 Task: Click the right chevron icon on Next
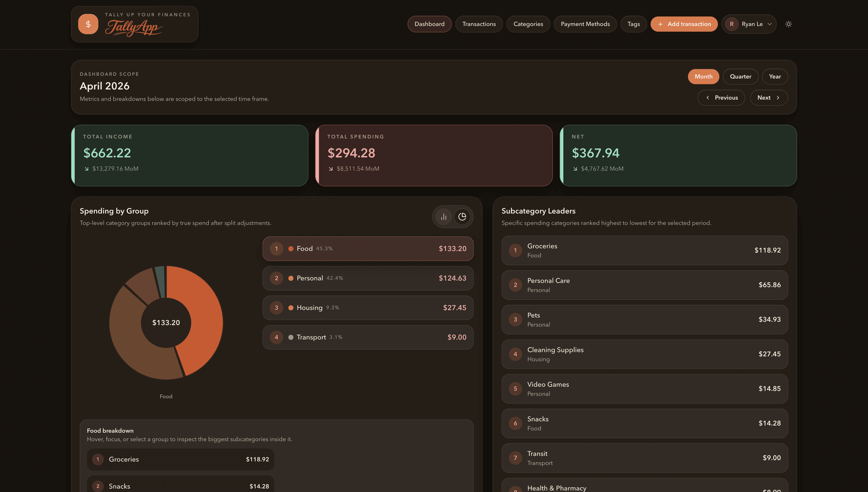coord(778,98)
